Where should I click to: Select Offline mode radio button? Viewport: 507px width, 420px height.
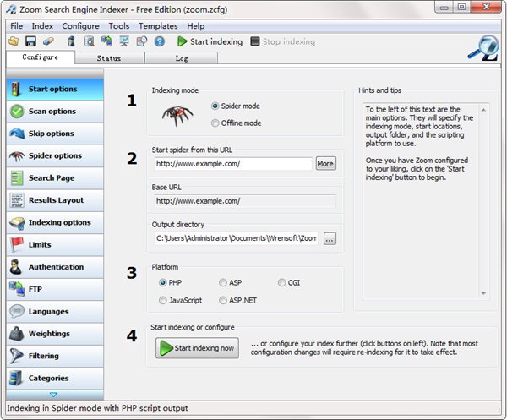215,123
